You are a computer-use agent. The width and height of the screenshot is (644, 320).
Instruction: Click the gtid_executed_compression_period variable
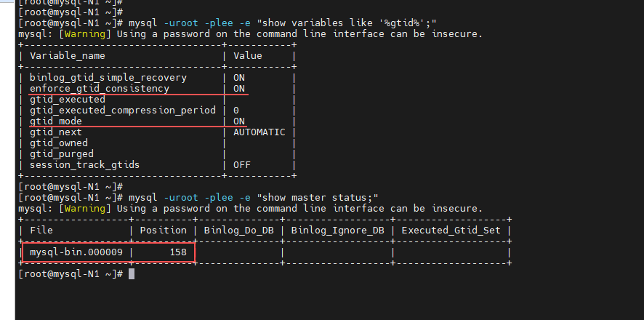pos(123,111)
